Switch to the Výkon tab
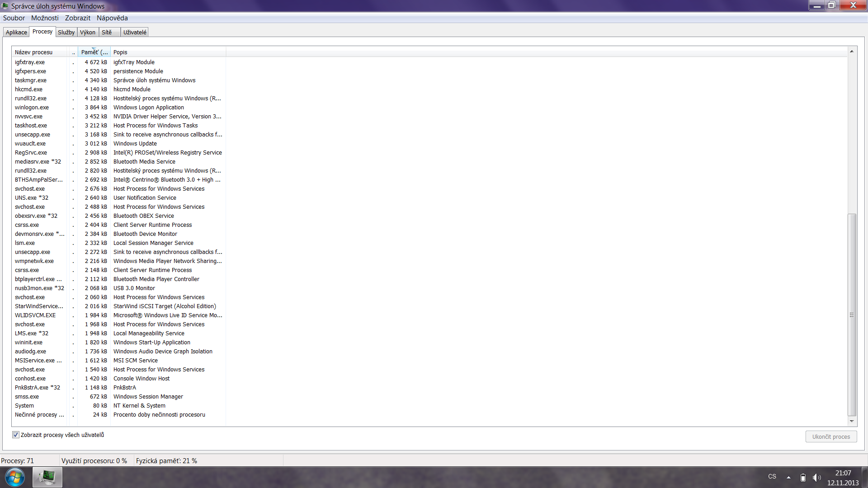This screenshot has height=488, width=868. (88, 32)
